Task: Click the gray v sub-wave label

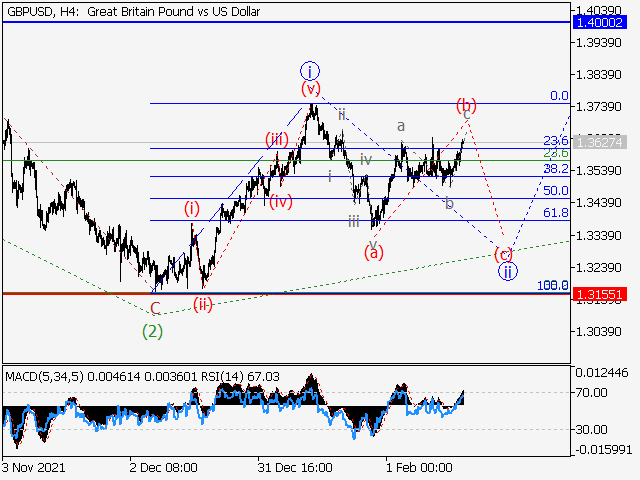Action: (x=373, y=244)
